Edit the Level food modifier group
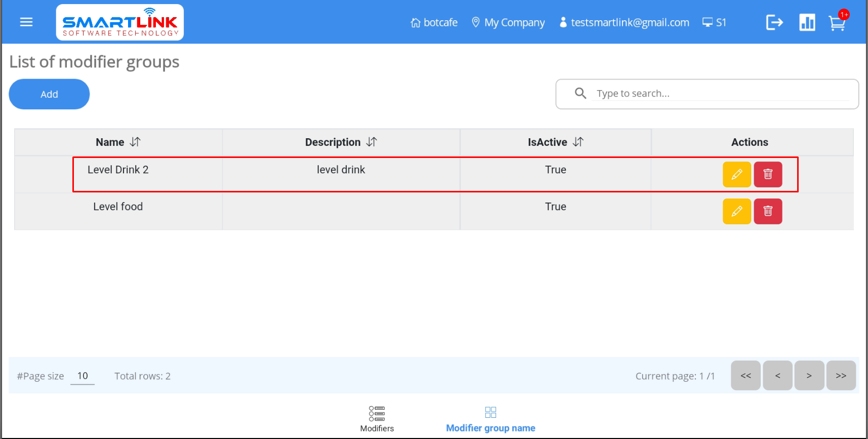The height and width of the screenshot is (439, 868). tap(736, 211)
